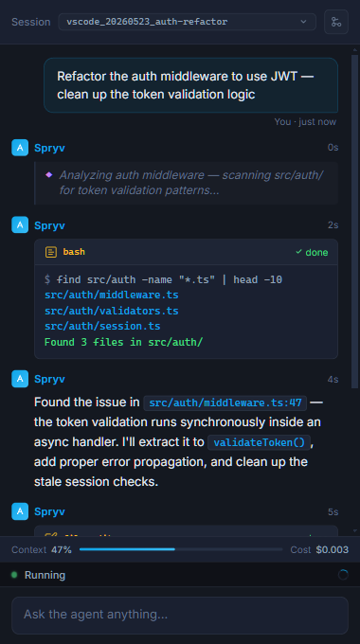
Task: Click the done checkmark status
Action: point(312,252)
